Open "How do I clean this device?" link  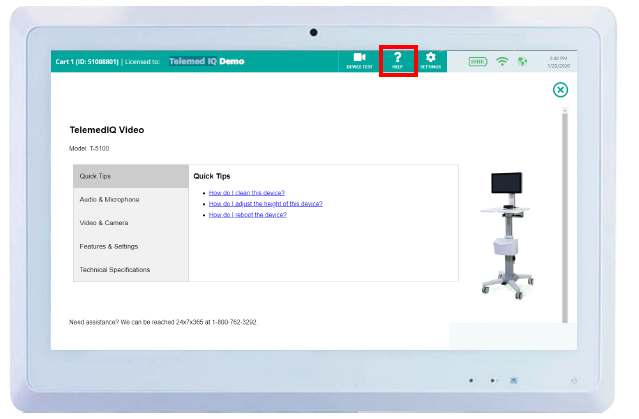coord(247,192)
